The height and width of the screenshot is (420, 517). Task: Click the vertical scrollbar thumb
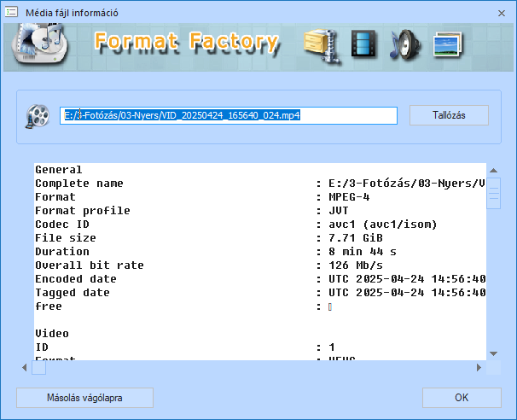(x=494, y=193)
